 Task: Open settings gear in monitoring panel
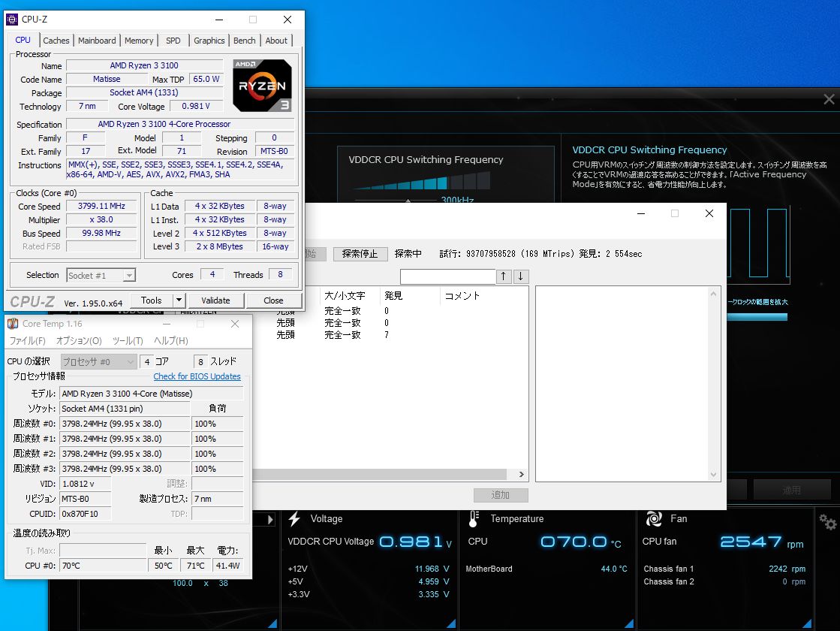tap(828, 521)
